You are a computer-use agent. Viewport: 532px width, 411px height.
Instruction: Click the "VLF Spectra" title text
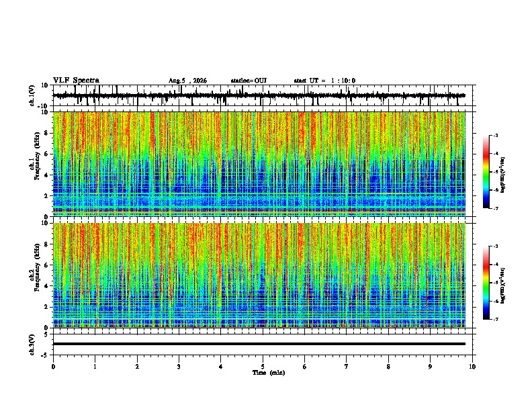[x=76, y=81]
